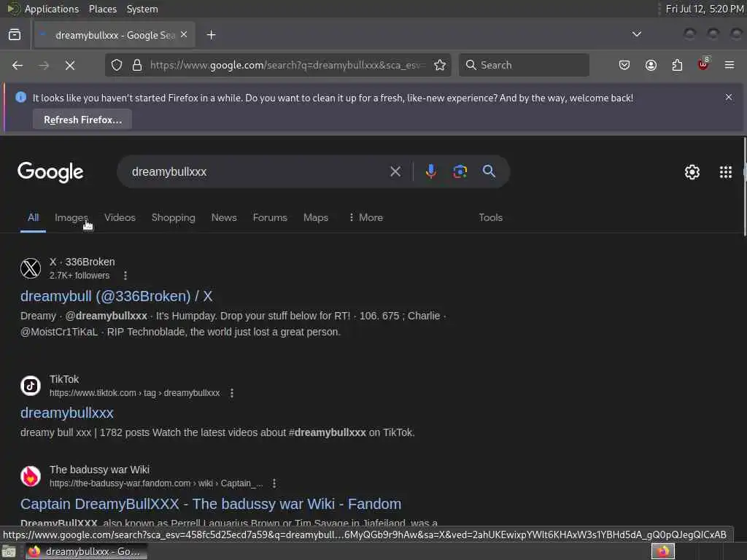Open more options for TikTok result
The height and width of the screenshot is (560, 747).
231,393
